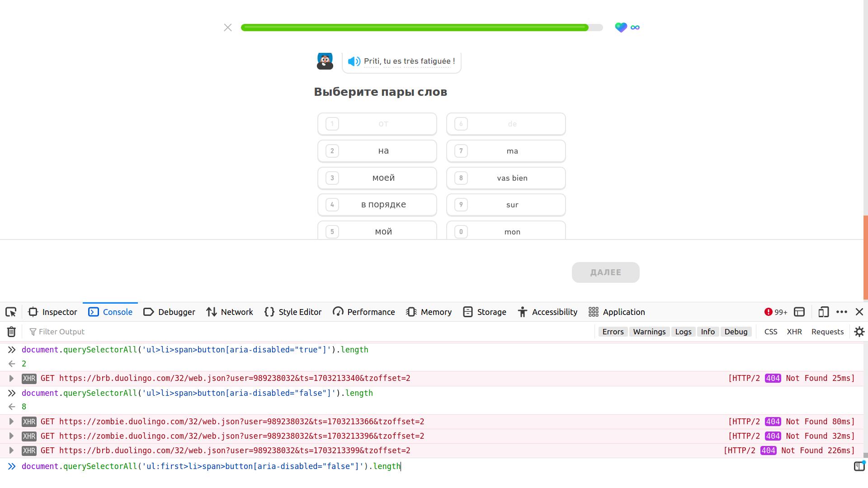Expand the zombie.duolingo.com request with 80ms
The height and width of the screenshot is (488, 868).
pyautogui.click(x=12, y=422)
